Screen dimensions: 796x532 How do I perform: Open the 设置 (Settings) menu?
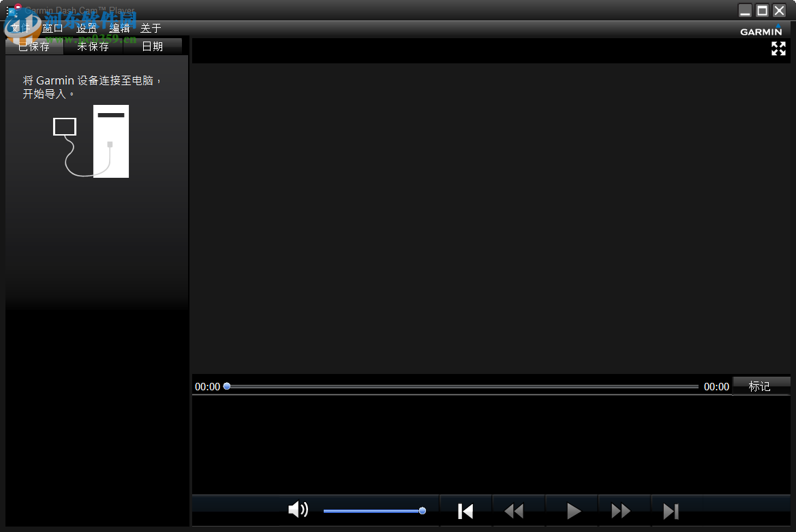click(x=87, y=29)
